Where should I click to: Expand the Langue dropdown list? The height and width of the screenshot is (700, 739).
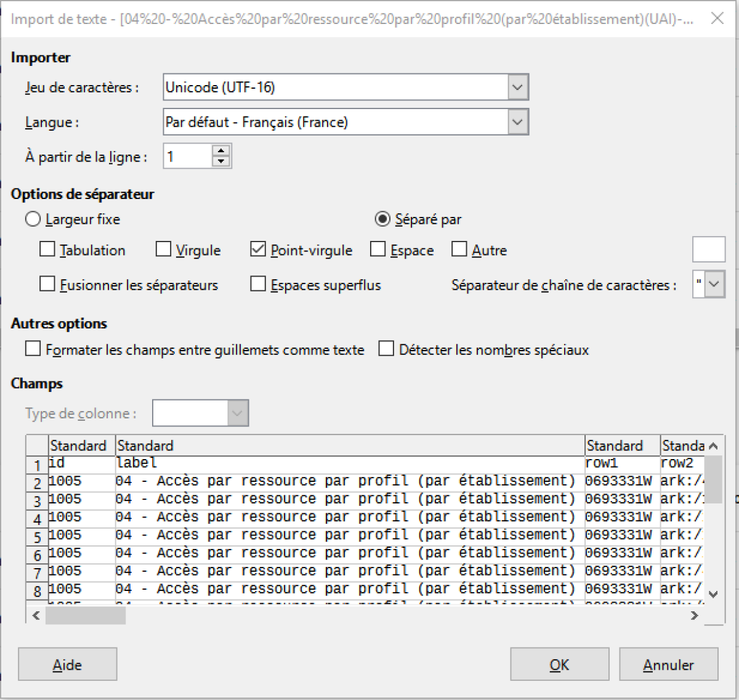(517, 122)
